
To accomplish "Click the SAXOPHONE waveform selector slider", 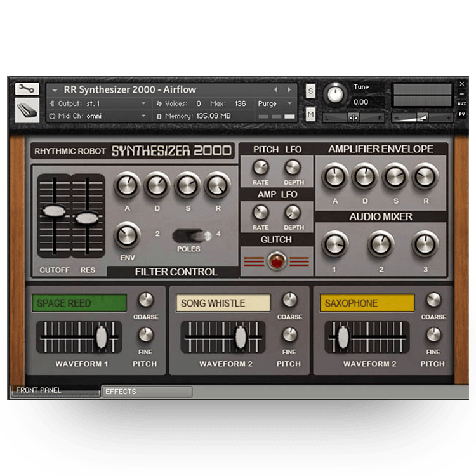I will tap(367, 337).
